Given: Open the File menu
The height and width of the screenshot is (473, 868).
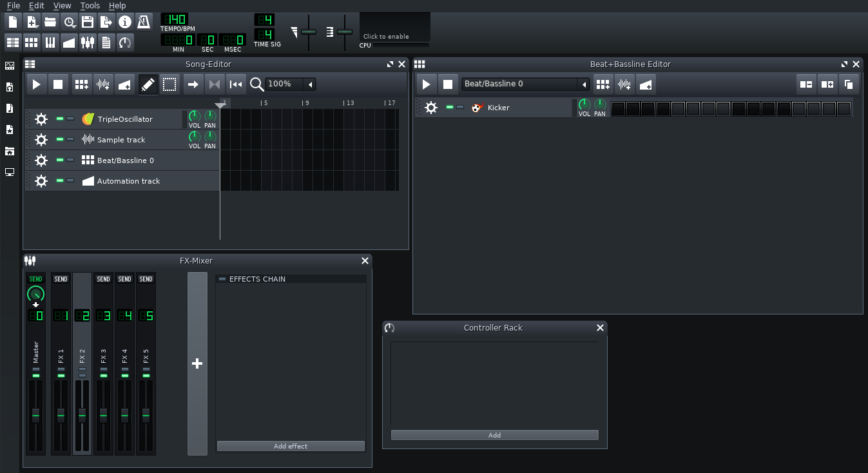Looking at the screenshot, I should (13, 6).
